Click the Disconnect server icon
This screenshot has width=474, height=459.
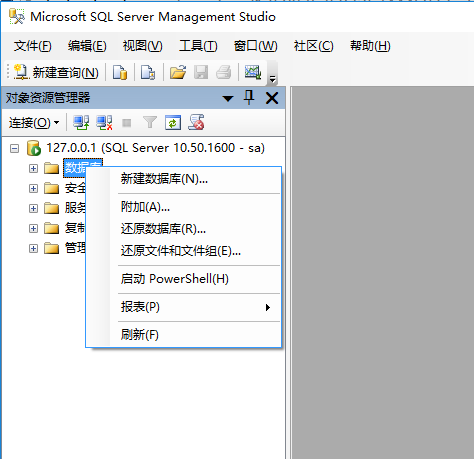click(104, 123)
